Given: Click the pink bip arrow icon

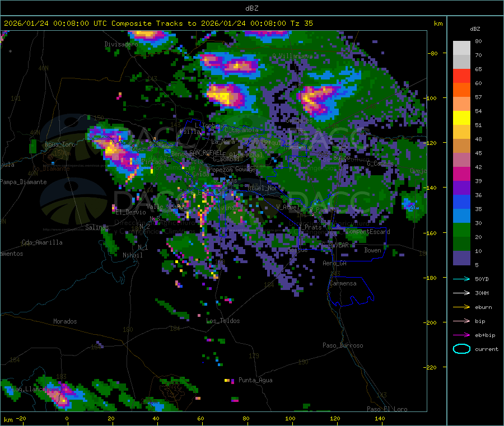Looking at the screenshot, I should tap(461, 321).
